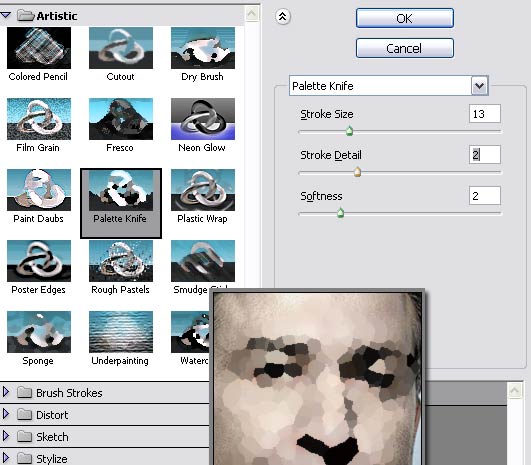Image resolution: width=531 pixels, height=465 pixels.
Task: Expand the Brush Strokes category
Action: click(6, 392)
